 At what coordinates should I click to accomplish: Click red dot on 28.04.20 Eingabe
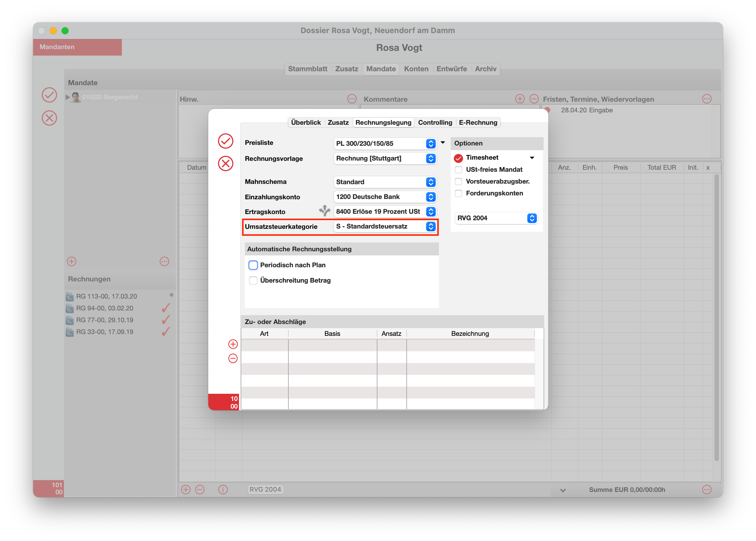(547, 110)
